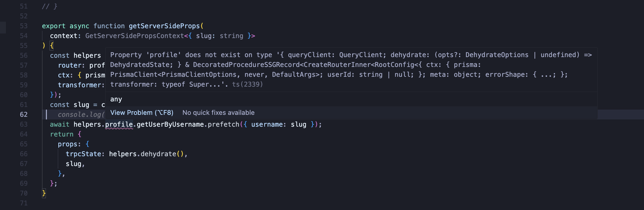Click the getServerSideProps function name

[164, 26]
